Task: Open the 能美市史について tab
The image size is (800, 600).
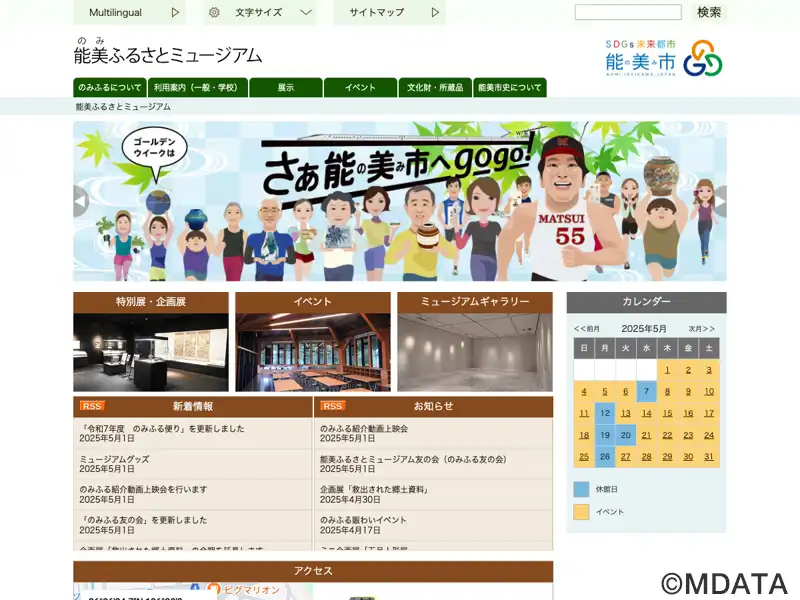Action: coord(510,87)
